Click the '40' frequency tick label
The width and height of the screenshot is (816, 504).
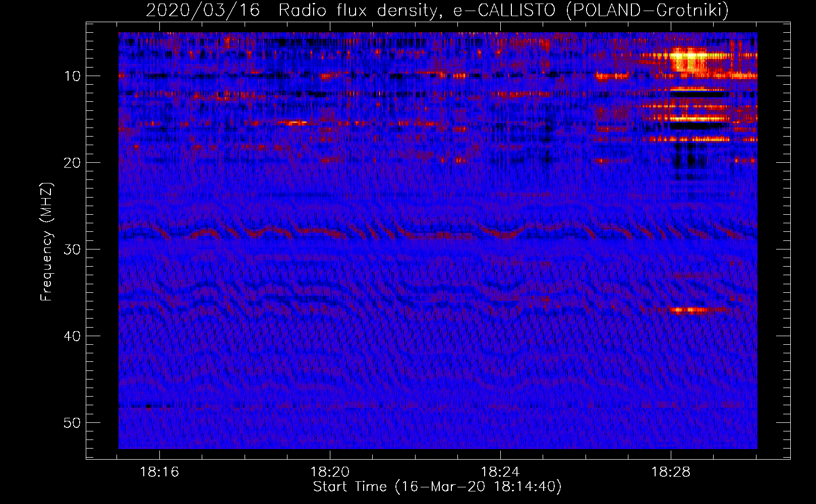(x=73, y=336)
